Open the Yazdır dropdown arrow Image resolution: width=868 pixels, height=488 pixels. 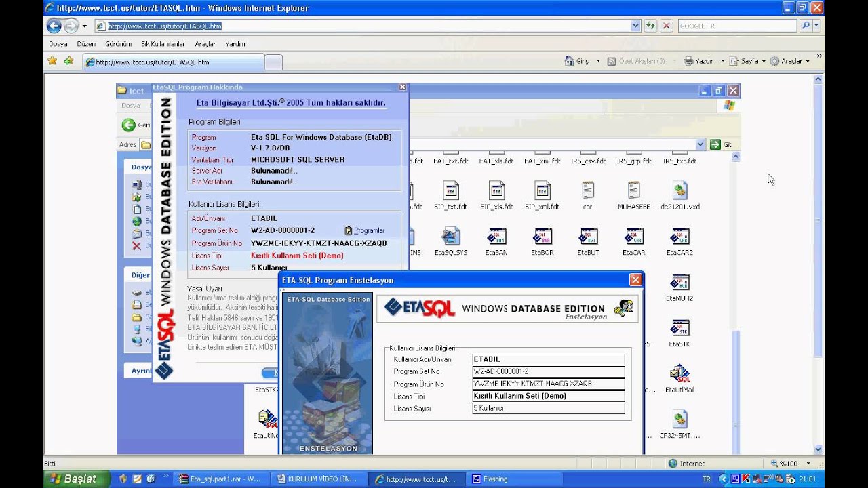coord(723,61)
